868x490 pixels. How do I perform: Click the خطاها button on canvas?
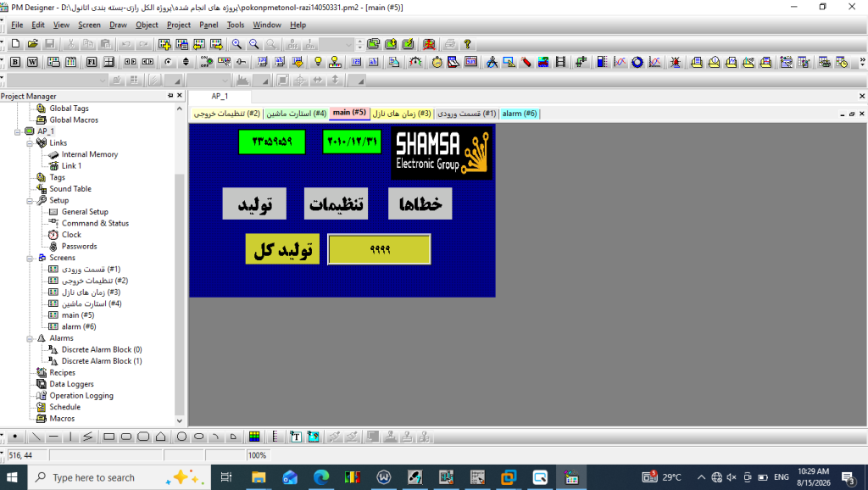(420, 203)
